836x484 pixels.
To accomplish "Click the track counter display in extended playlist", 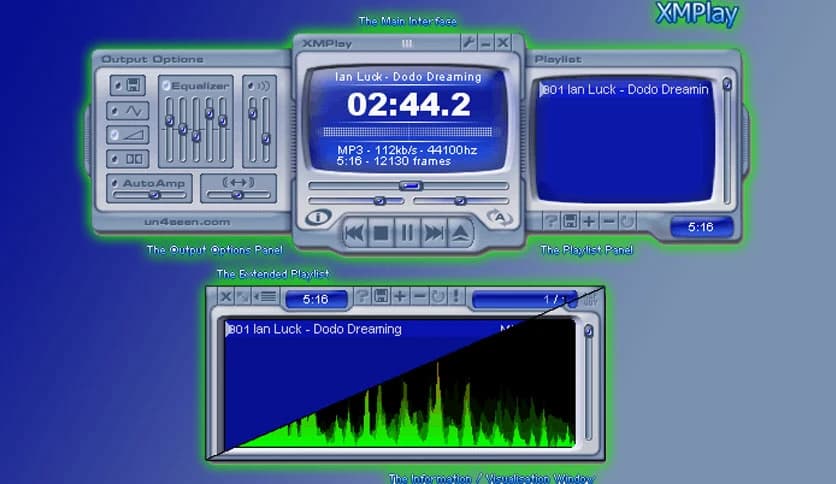I will pos(524,300).
